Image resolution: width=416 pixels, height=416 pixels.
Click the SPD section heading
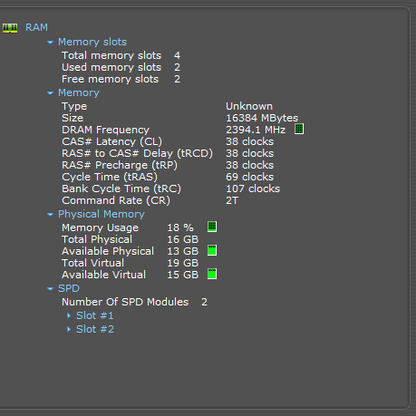pos(69,289)
